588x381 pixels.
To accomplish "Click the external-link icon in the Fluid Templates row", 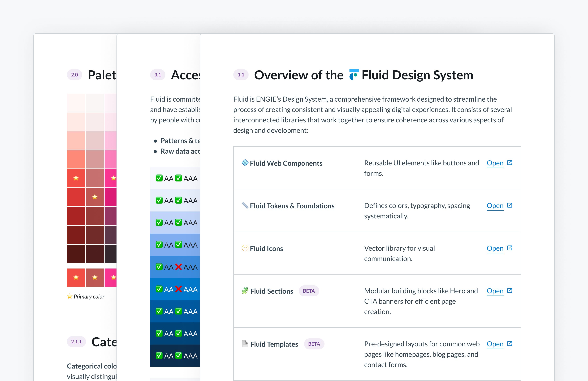I will point(509,344).
